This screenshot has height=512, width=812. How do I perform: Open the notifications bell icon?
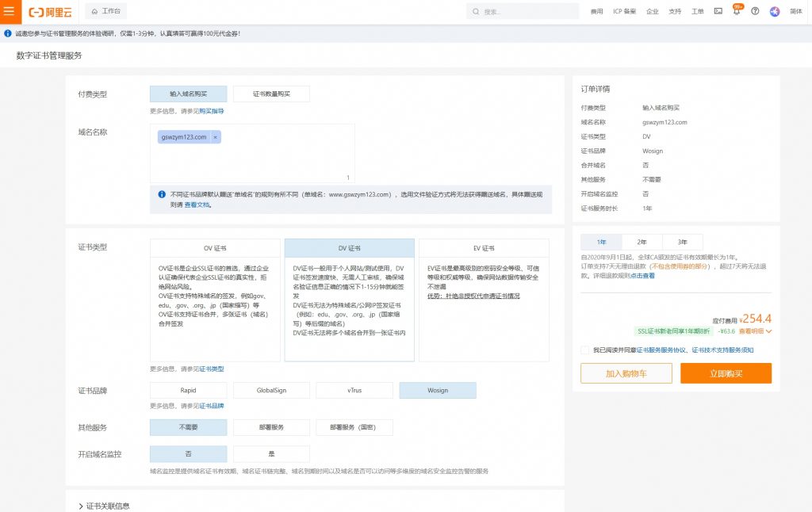point(736,12)
